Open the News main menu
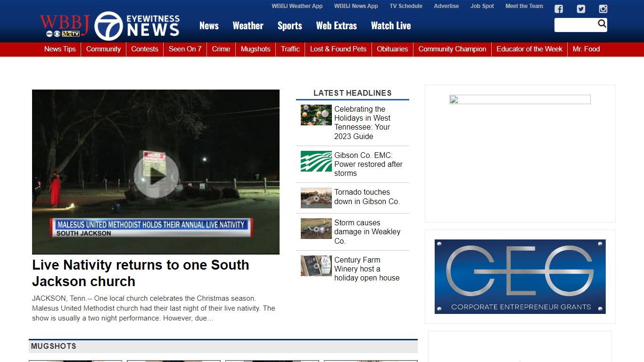This screenshot has width=644, height=362. 209,26
